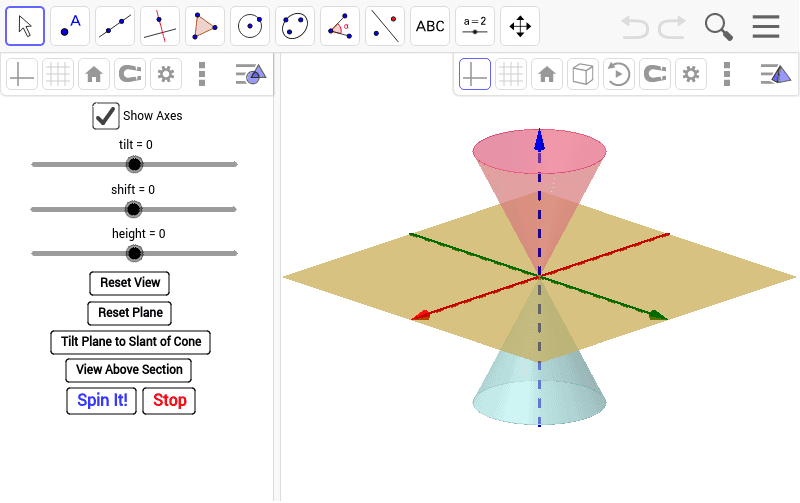Screen dimensions: 800x503
Task: Open three-dot options in left panel
Action: click(x=202, y=74)
